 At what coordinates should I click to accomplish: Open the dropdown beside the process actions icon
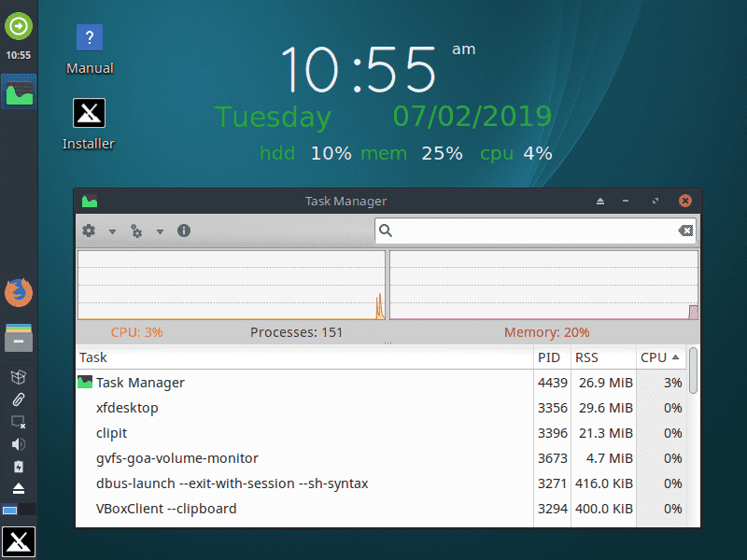[159, 231]
